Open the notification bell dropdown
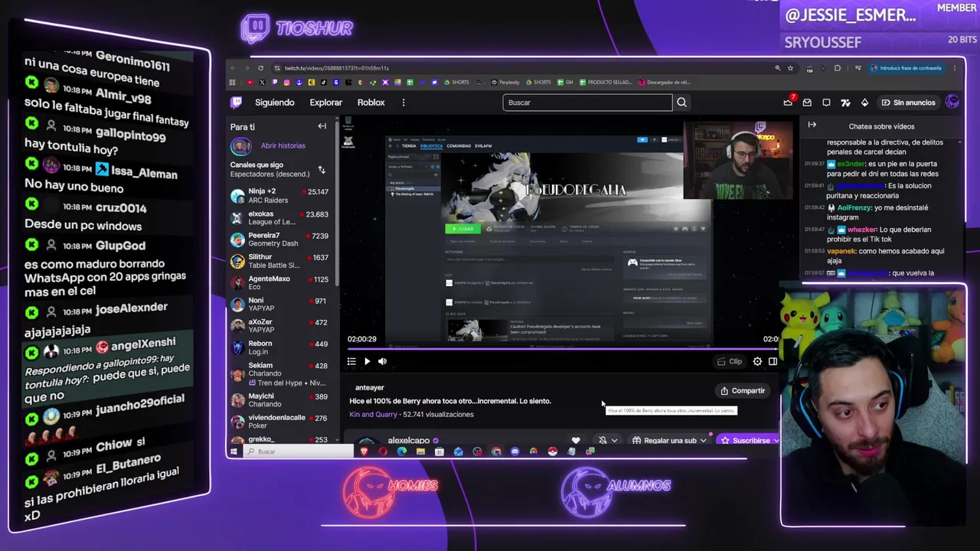The width and height of the screenshot is (980, 551). click(608, 440)
